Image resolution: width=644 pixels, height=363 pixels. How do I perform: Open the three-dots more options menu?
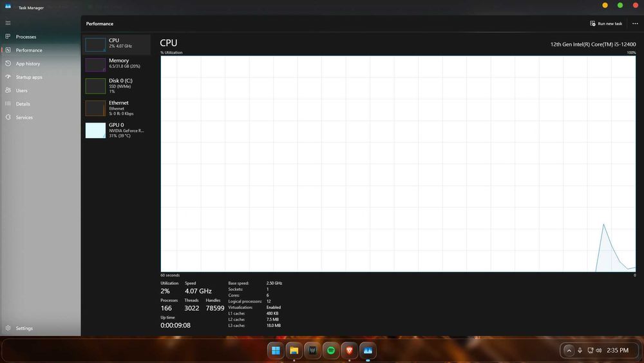click(635, 23)
